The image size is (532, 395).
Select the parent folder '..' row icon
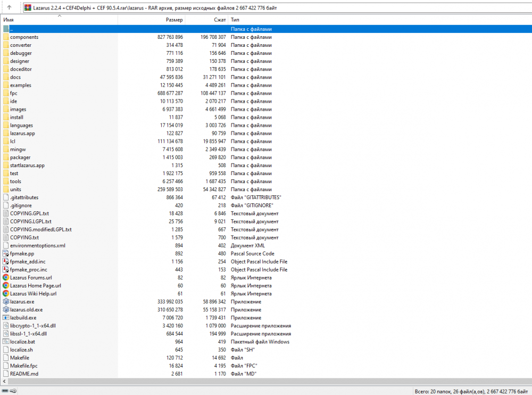6,29
